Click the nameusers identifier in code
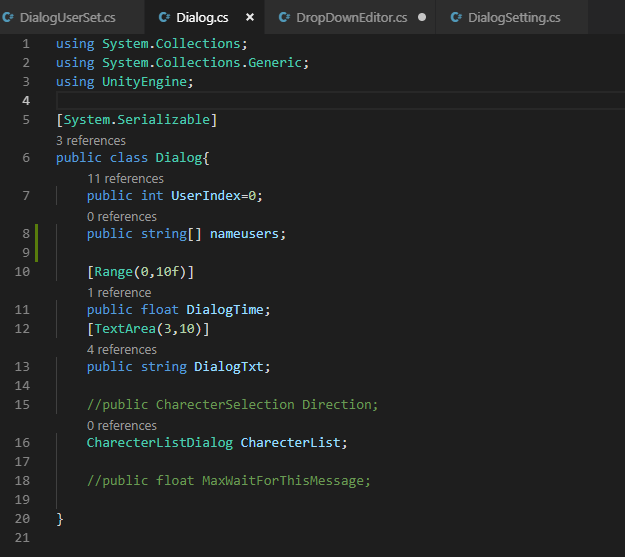The image size is (625, 557). [248, 234]
